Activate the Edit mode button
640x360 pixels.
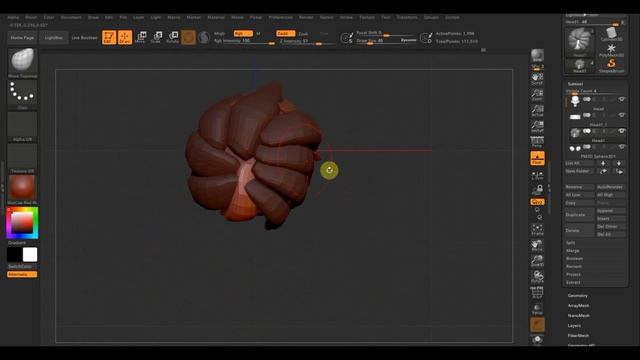109,37
